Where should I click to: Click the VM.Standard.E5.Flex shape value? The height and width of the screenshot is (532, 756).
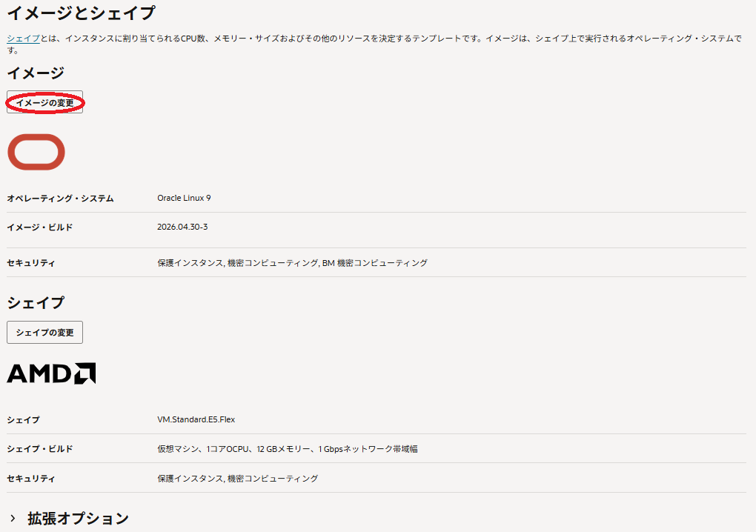click(x=196, y=419)
